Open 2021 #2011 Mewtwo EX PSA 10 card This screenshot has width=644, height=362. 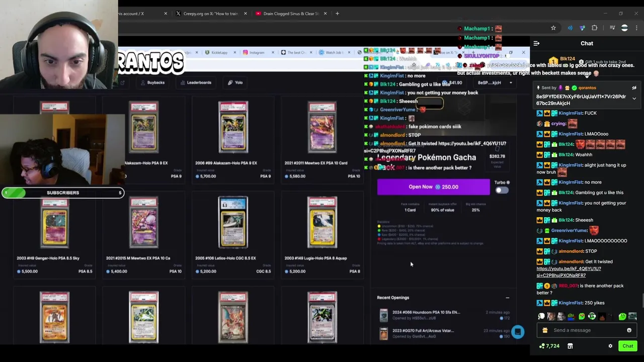(323, 139)
